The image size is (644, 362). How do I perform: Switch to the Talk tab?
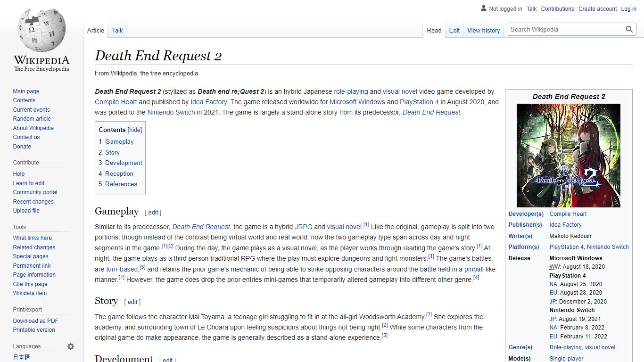(x=117, y=30)
